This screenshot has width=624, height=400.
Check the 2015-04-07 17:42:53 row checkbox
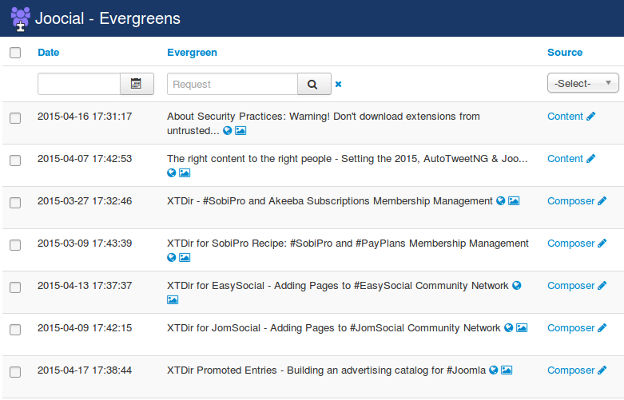(15, 160)
